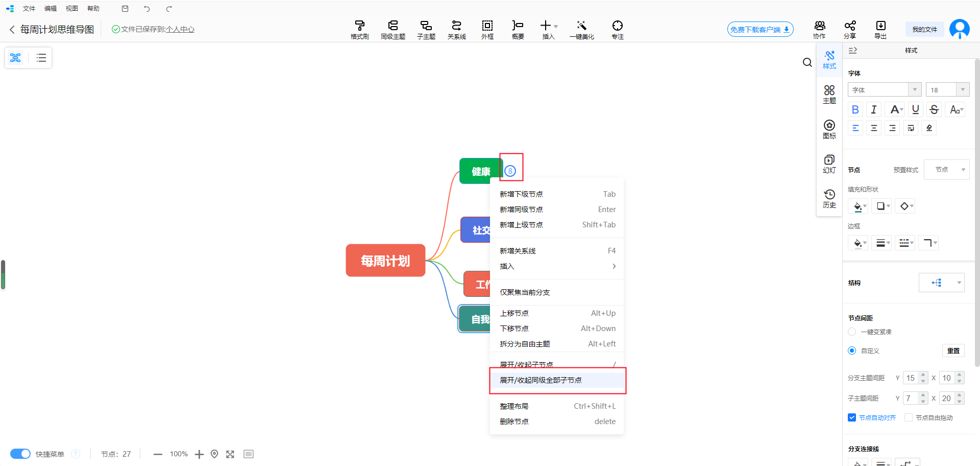Click the search magnifier icon
Screen dimensions: 980x466
click(x=807, y=62)
